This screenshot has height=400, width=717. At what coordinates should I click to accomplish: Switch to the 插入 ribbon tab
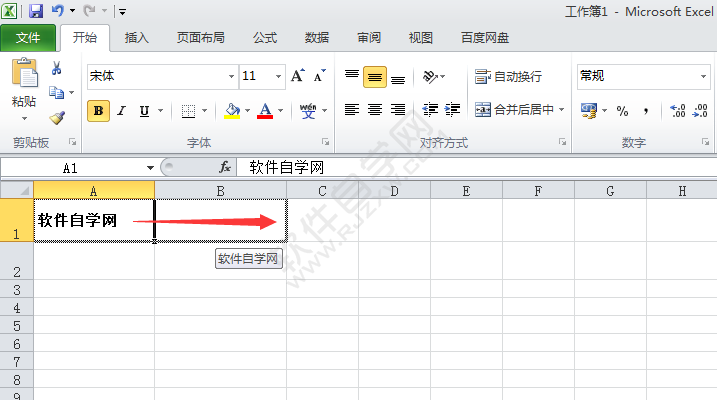tap(136, 38)
